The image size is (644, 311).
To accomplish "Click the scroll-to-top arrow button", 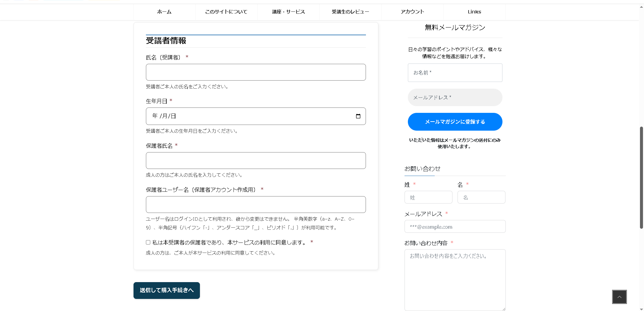I will click(x=619, y=297).
